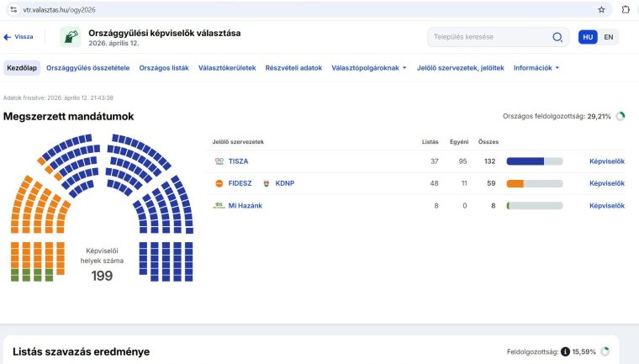This screenshot has width=639, height=364.
Task: Click the orange FIDESZ party logo
Action: pos(219,183)
